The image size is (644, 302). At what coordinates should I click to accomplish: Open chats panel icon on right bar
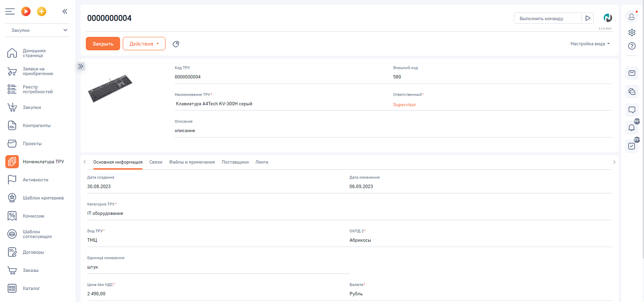tap(632, 92)
